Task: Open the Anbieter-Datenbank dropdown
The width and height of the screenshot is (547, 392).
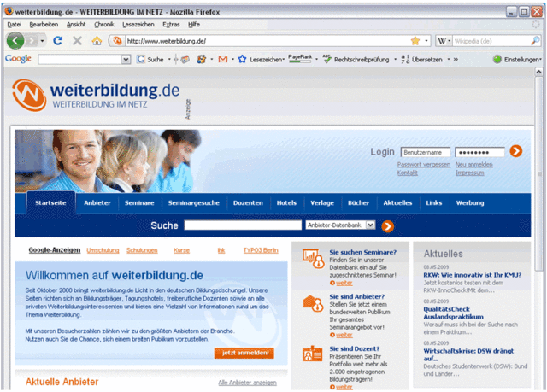Action: [370, 225]
